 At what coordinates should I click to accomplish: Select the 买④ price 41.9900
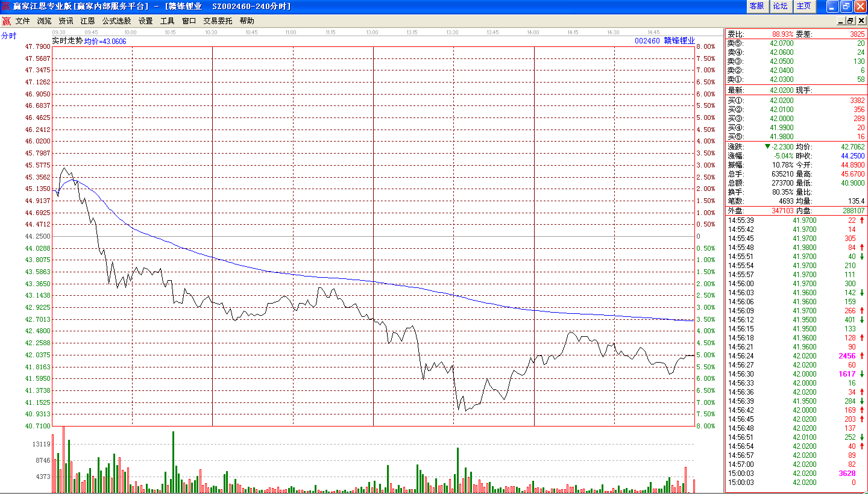(782, 128)
